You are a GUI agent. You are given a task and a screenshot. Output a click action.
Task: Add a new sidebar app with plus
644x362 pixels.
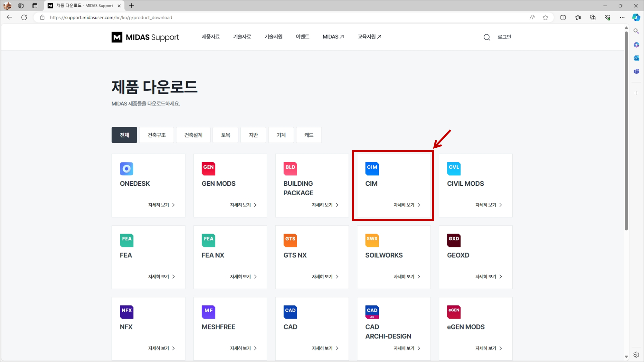tap(636, 93)
